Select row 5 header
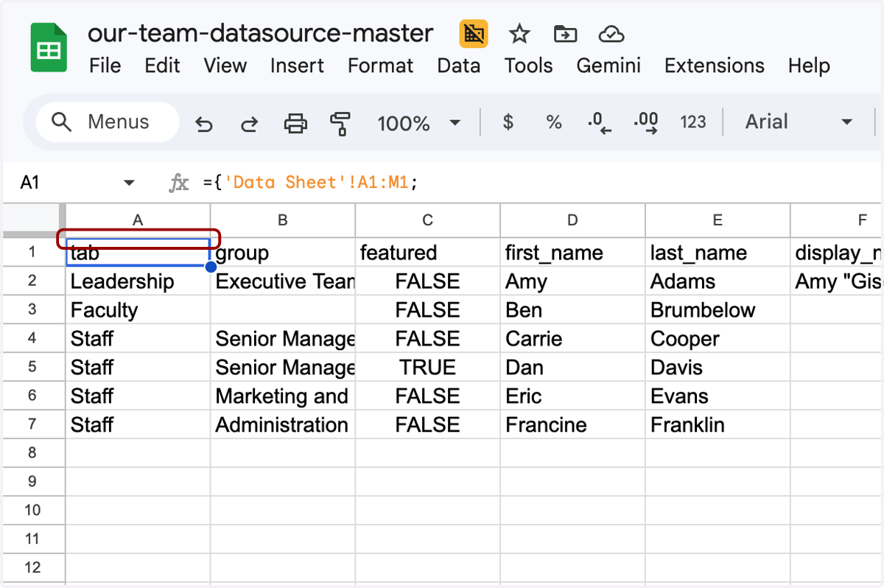 pos(32,367)
